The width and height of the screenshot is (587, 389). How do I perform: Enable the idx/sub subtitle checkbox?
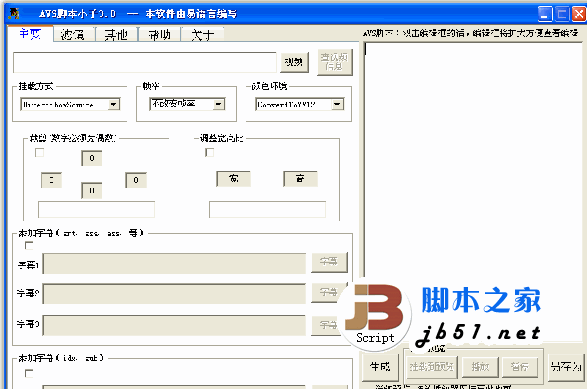(x=29, y=374)
